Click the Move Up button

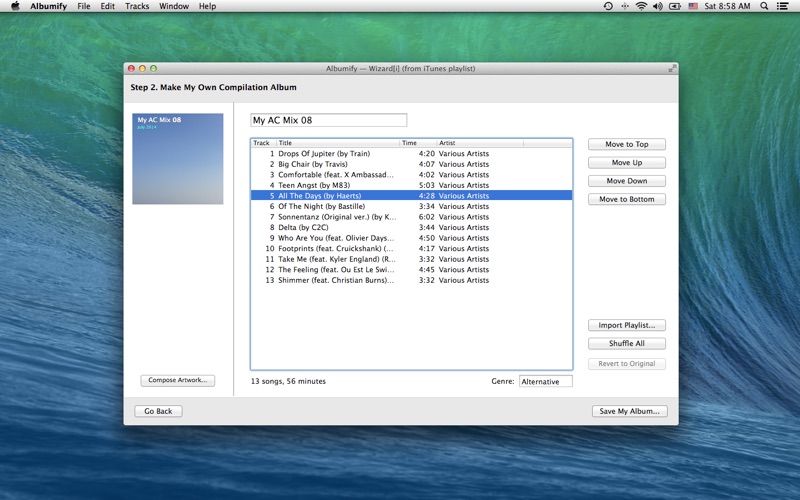pyautogui.click(x=627, y=163)
